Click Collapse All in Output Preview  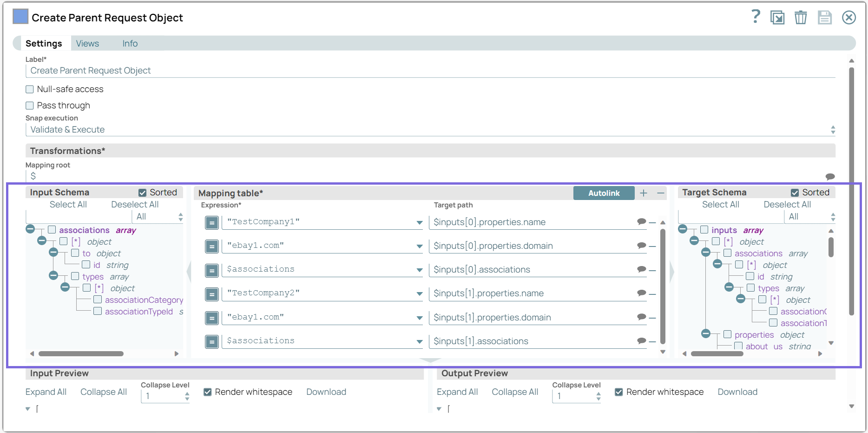point(515,392)
